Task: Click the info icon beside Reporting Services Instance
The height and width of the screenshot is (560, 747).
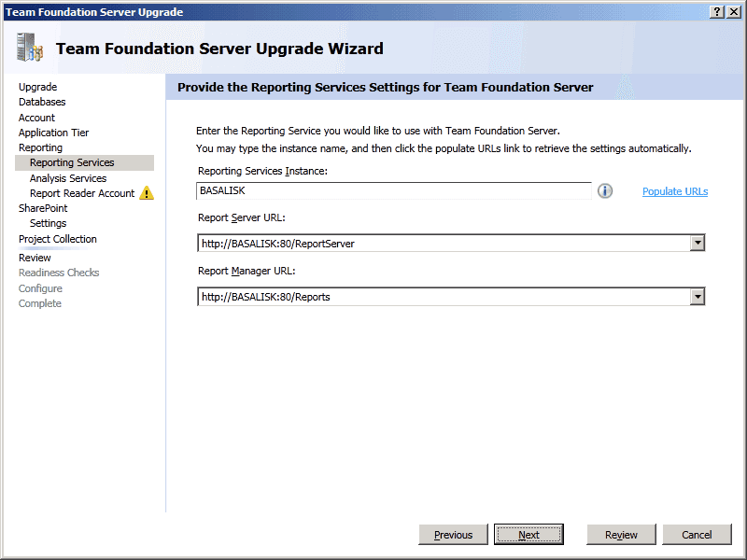Action: tap(605, 191)
